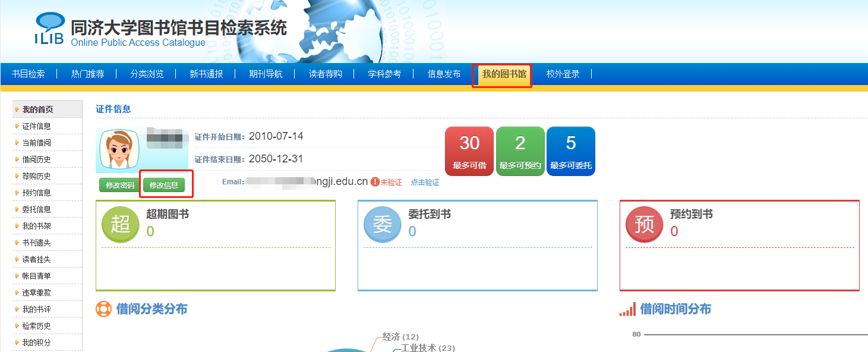868x352 pixels.
Task: Click the ILIB speech-bubble logo
Action: (x=49, y=28)
